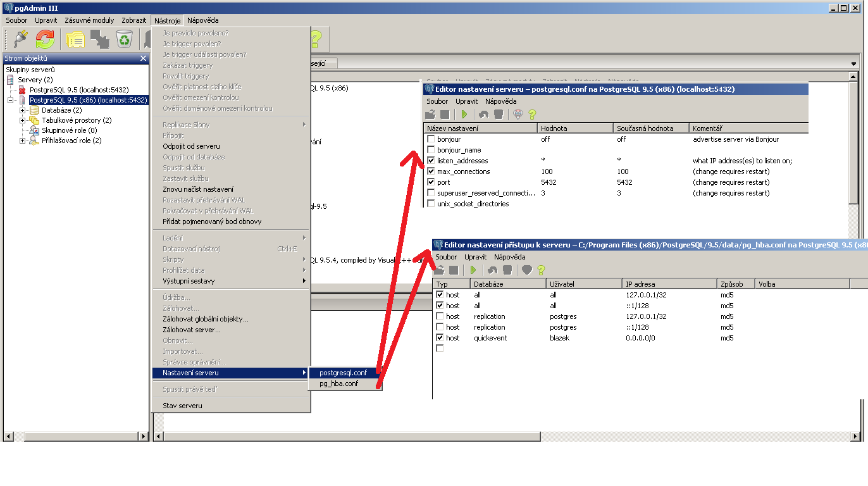The width and height of the screenshot is (868, 486).
Task: Expand the Přihlašovací role (2) node
Action: coord(23,140)
